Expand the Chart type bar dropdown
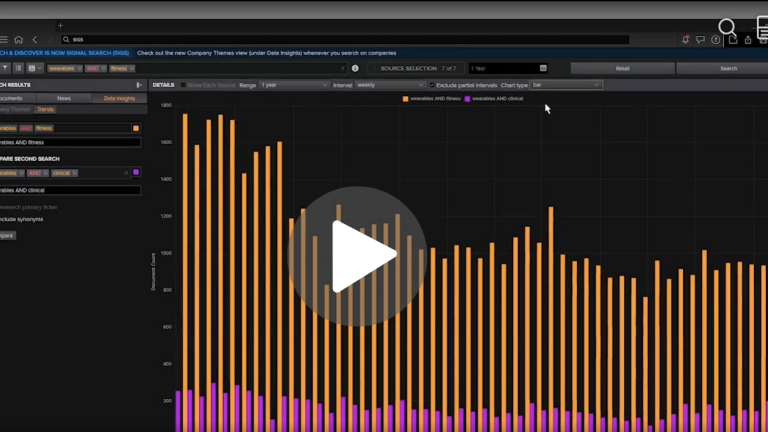 pos(566,85)
